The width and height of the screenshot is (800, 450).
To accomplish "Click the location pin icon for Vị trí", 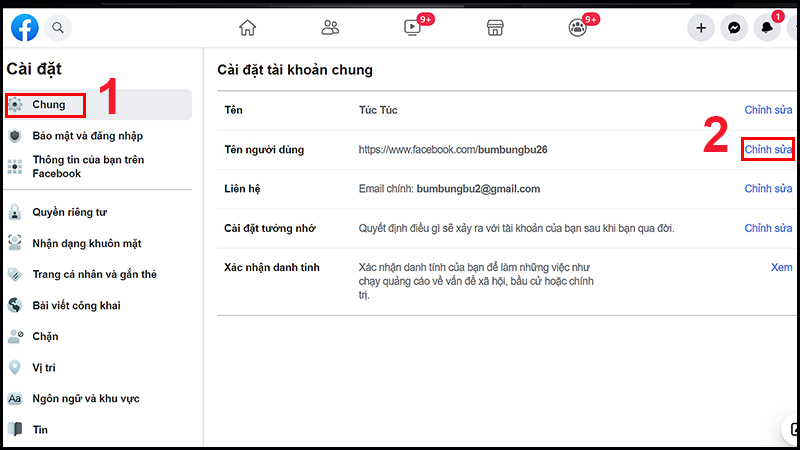I will pos(15,367).
